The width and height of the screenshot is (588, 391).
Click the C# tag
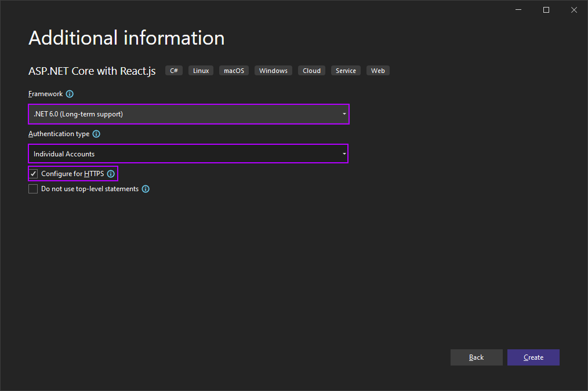click(174, 71)
